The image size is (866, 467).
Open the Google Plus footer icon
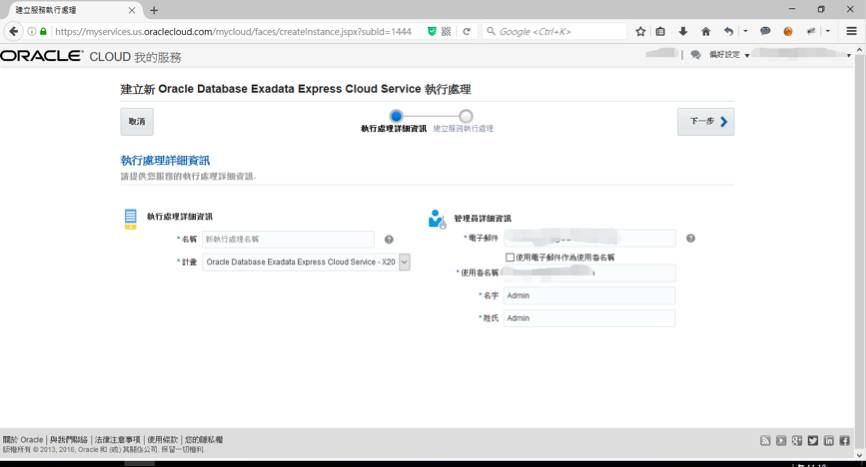[x=797, y=440]
